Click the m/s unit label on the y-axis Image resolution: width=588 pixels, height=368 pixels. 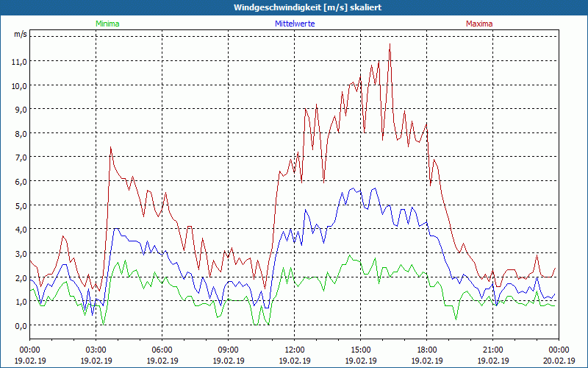coord(20,35)
